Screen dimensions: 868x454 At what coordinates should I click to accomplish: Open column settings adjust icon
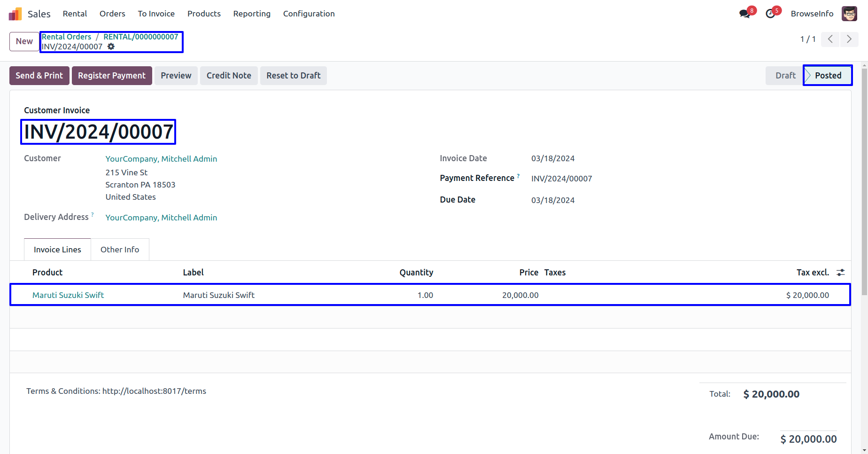pyautogui.click(x=841, y=273)
